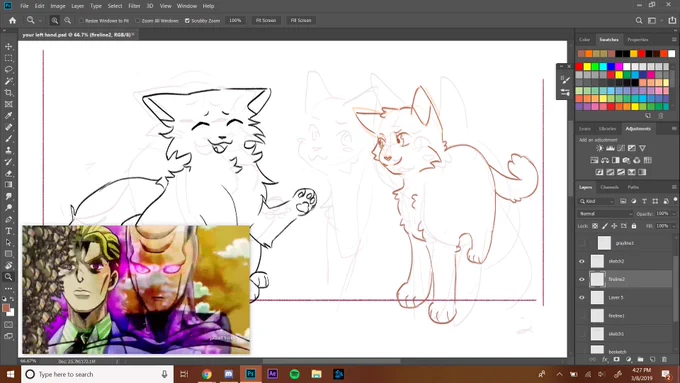The height and width of the screenshot is (383, 680).
Task: Click the Home button in options bar
Action: coord(13,20)
